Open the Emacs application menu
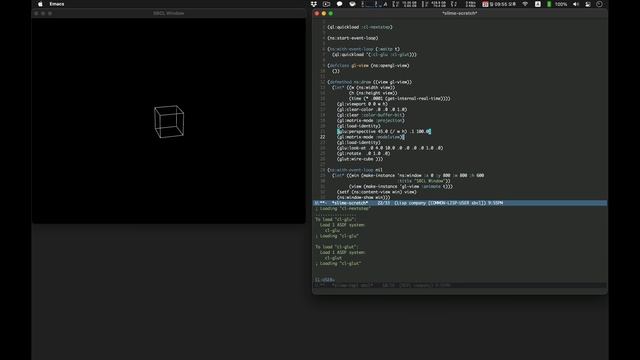The width and height of the screenshot is (640, 360). click(x=57, y=4)
